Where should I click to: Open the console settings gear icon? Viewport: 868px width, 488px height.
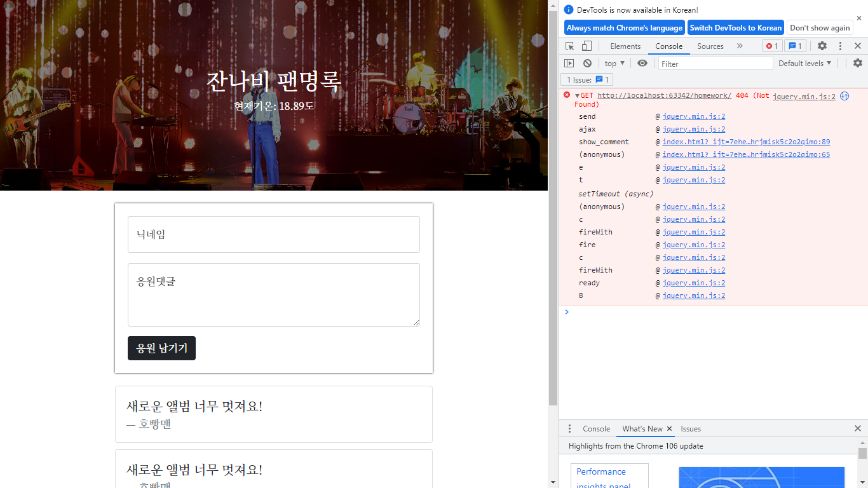click(x=858, y=64)
